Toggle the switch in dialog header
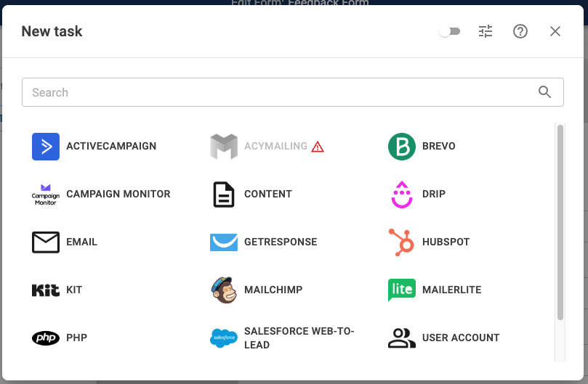This screenshot has height=384, width=588. (450, 31)
